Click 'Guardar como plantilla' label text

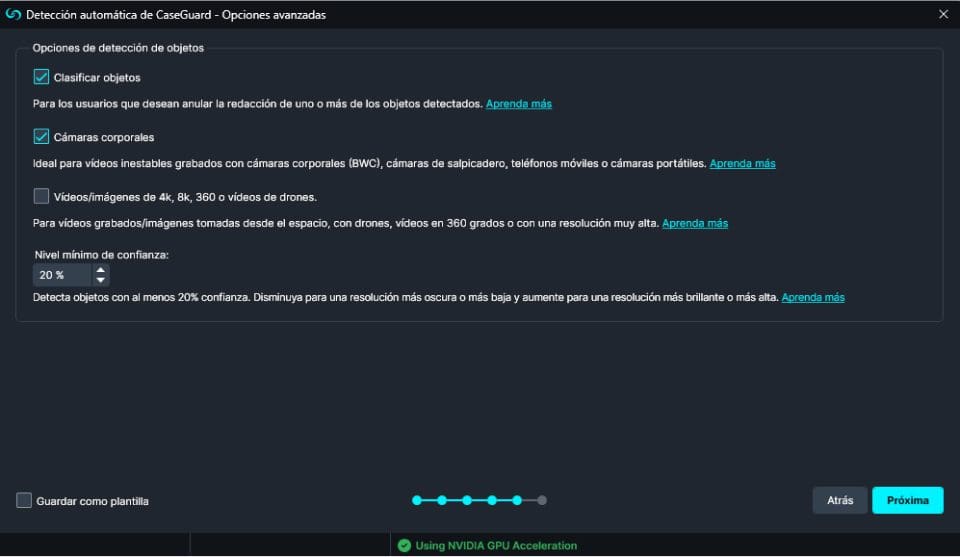(92, 501)
